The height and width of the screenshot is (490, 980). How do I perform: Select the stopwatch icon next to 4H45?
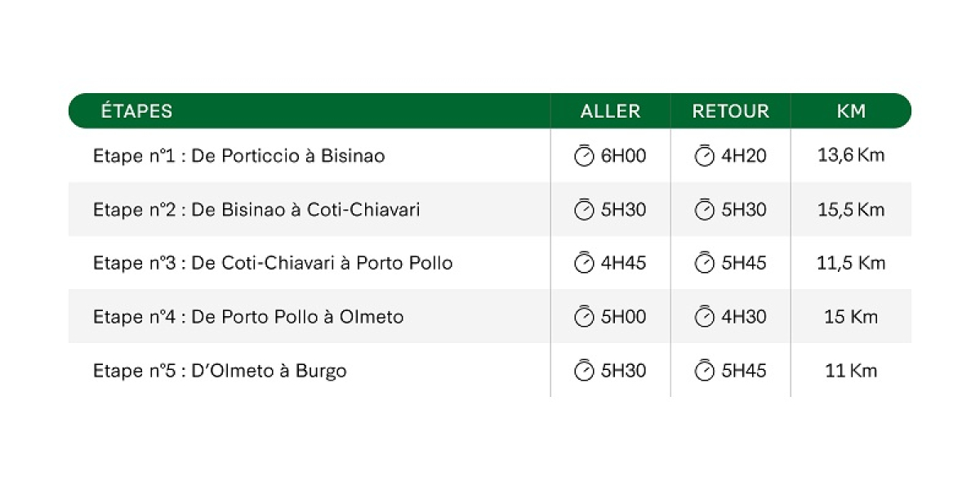584,263
